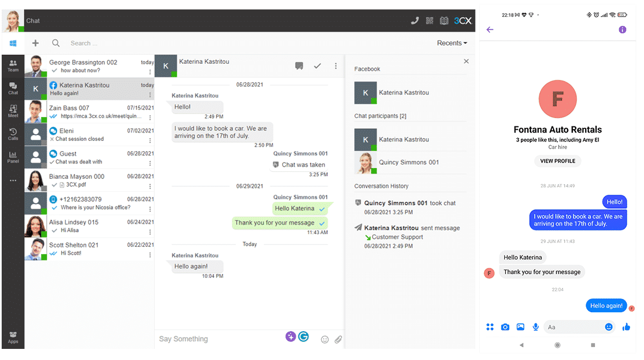Record a voice message with the microphone icon
Screen dimensions: 644x360
535,327
